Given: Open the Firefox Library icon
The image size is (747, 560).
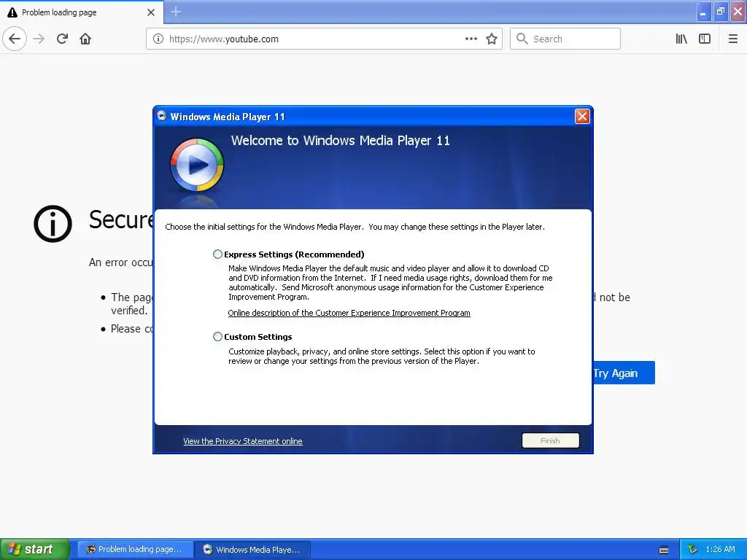Looking at the screenshot, I should coord(681,39).
